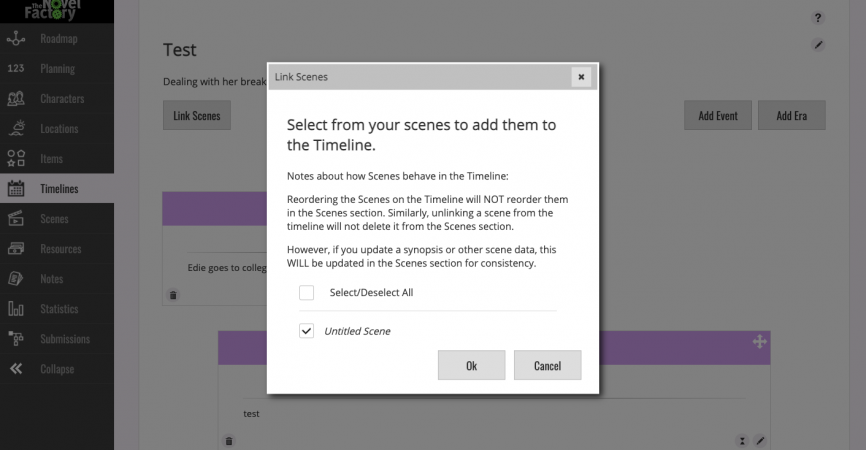The height and width of the screenshot is (450, 866).
Task: Click the move arrows on purple scene header
Action: click(x=759, y=342)
